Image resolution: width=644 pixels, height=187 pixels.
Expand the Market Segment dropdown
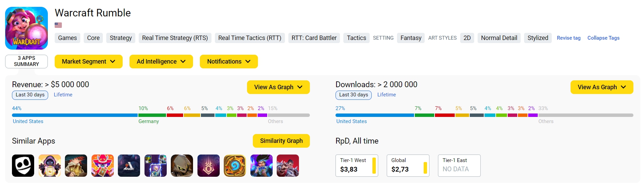pyautogui.click(x=88, y=62)
